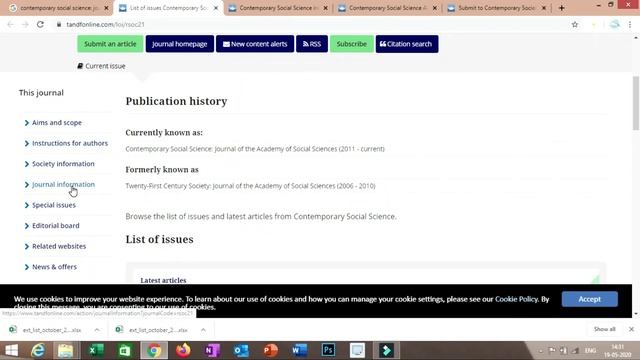Click 'New content alerts' button
640x360 pixels.
point(255,44)
